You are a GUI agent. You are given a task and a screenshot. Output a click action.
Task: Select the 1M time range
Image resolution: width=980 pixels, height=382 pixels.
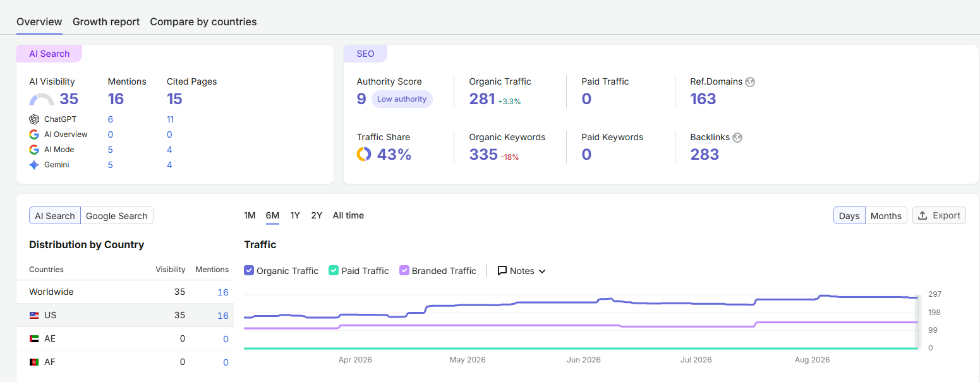[x=250, y=215]
